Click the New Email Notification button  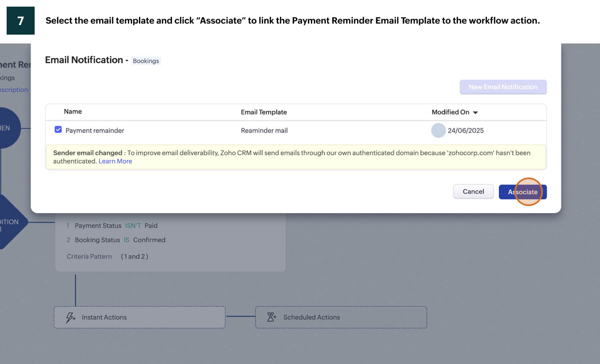503,87
